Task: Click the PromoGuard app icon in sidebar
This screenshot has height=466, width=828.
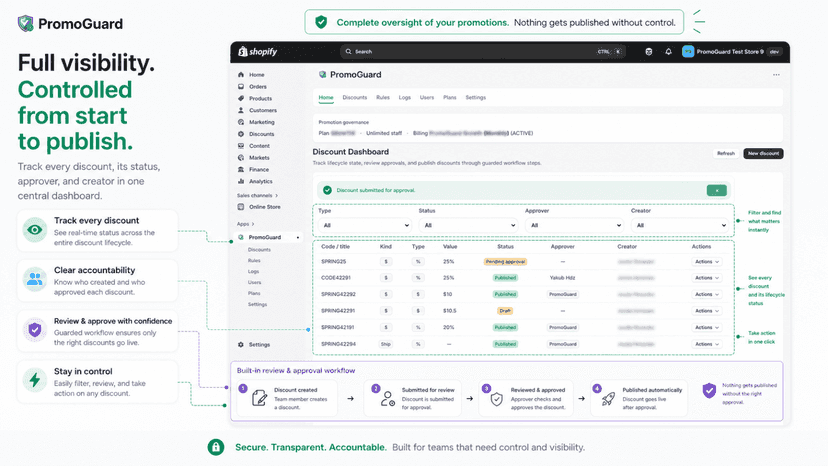Action: 241,237
